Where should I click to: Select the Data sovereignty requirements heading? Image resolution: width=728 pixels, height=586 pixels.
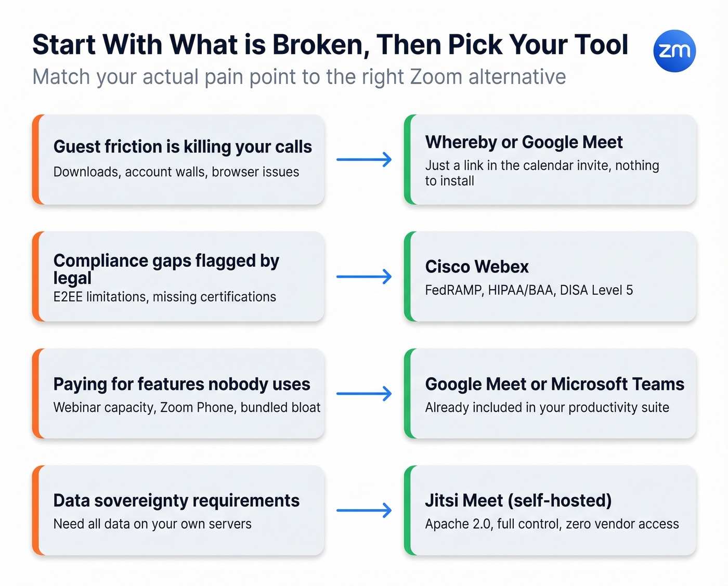(x=176, y=501)
